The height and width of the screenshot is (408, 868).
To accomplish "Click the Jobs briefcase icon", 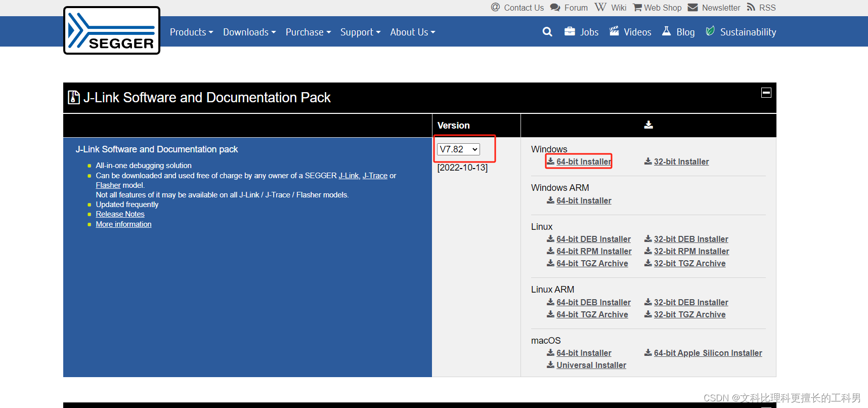I will [570, 31].
